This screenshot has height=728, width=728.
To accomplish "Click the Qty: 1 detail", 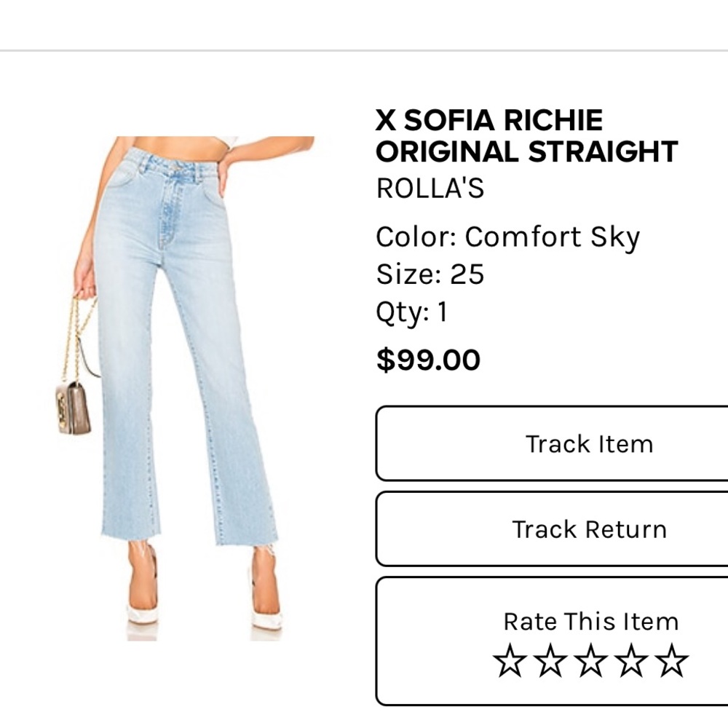I will click(413, 313).
